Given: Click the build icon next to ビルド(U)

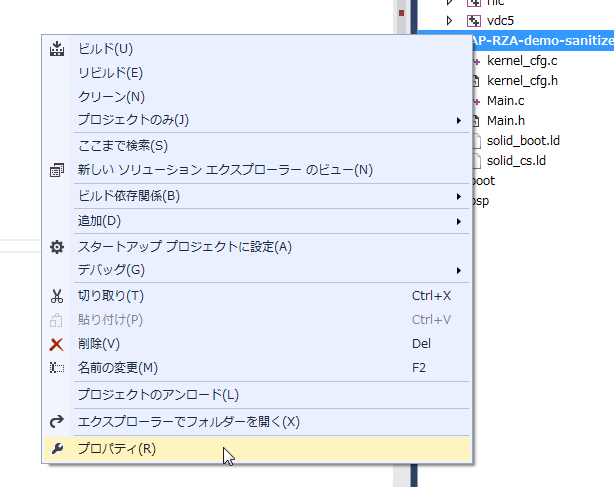Looking at the screenshot, I should tap(57, 48).
